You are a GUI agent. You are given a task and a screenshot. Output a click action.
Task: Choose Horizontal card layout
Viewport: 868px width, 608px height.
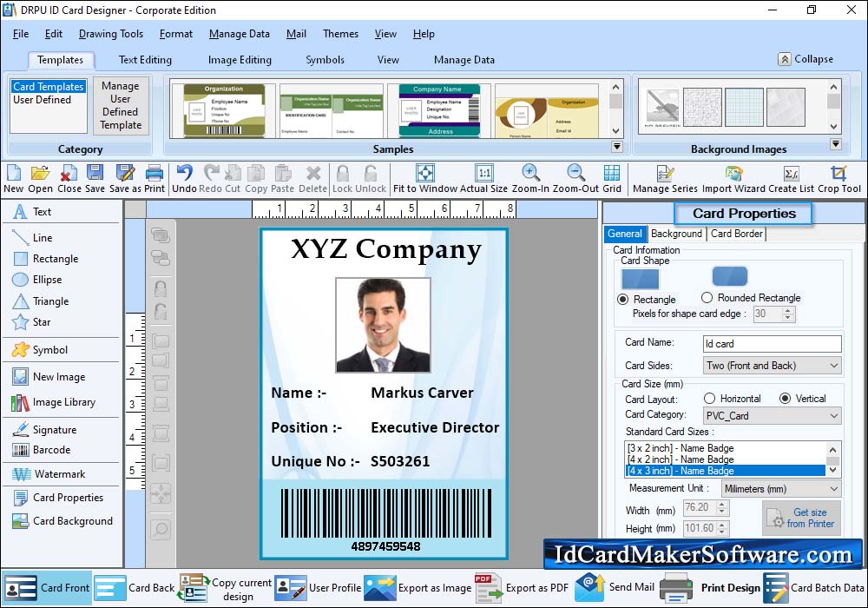[x=710, y=399]
